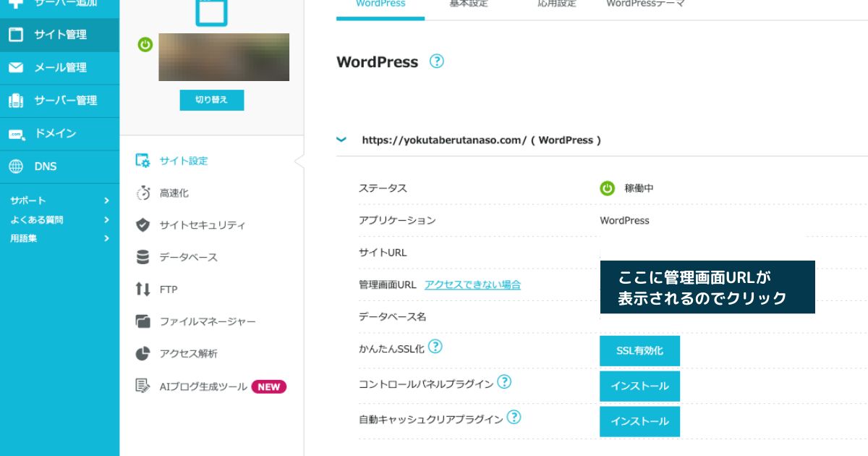Click help icon beside WordPress heading
Screen dimensions: 868x456
(436, 62)
